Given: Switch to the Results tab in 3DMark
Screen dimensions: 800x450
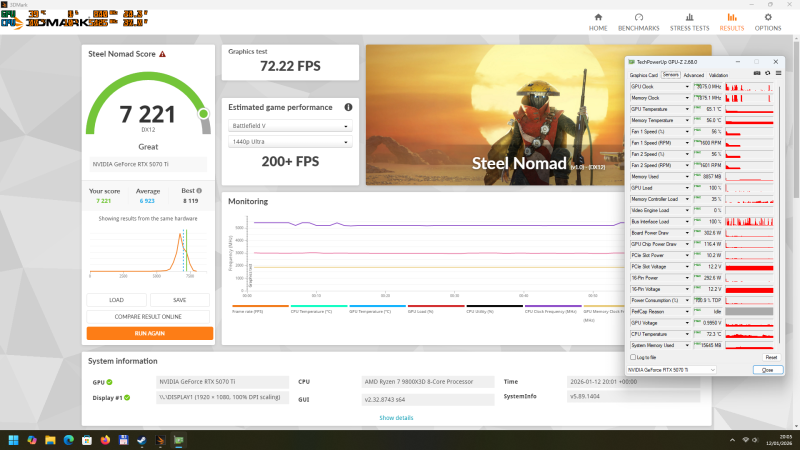Looking at the screenshot, I should pos(732,22).
